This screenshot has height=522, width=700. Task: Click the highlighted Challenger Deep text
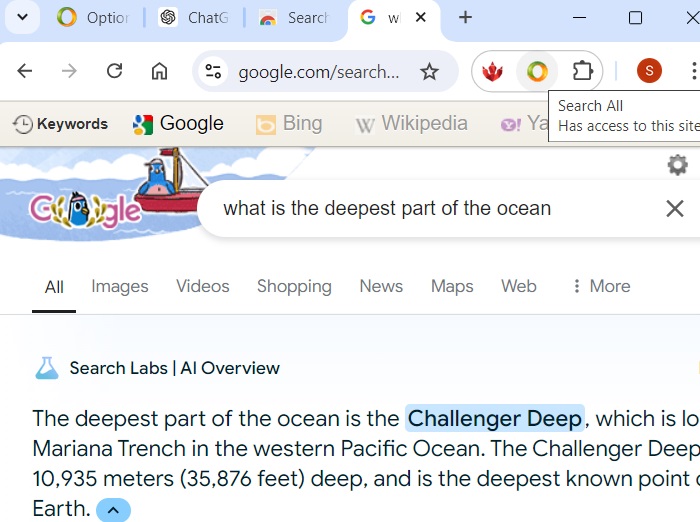[495, 418]
